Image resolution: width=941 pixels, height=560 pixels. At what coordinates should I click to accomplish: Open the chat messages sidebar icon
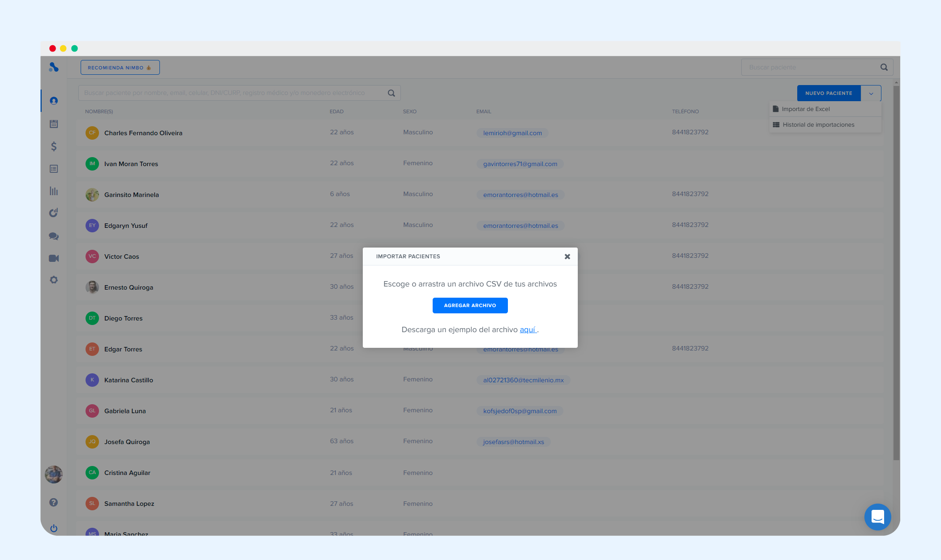pos(54,236)
